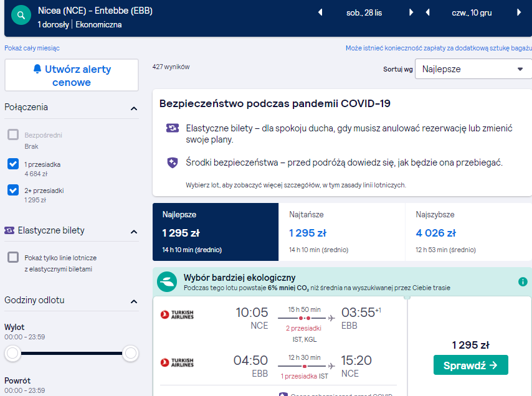Collapse the Elastyczne bilety section
Screen dimensions: 532x396
pos(134,232)
